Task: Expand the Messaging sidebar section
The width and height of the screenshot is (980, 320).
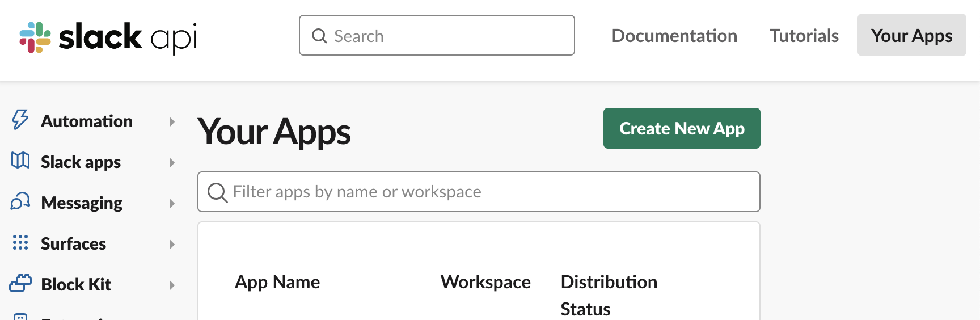Action: tap(172, 203)
